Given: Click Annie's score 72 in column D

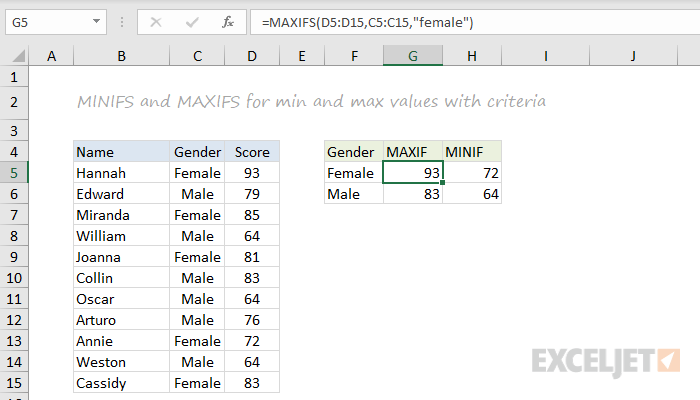Looking at the screenshot, I should 252,341.
